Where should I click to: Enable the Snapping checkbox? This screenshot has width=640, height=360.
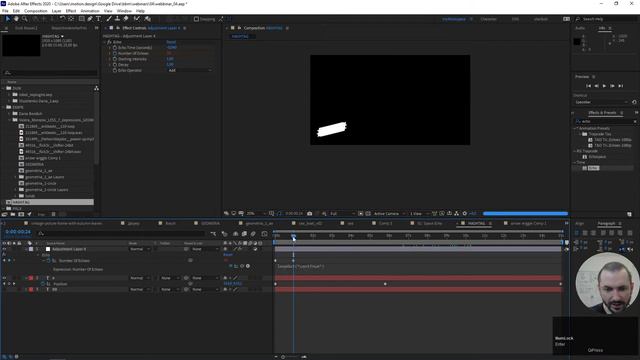click(196, 19)
